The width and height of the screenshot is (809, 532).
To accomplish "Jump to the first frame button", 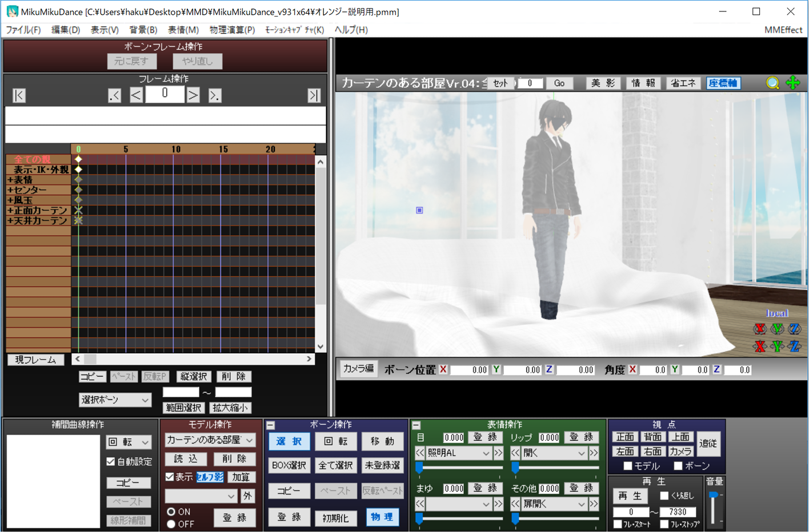I will 19,95.
